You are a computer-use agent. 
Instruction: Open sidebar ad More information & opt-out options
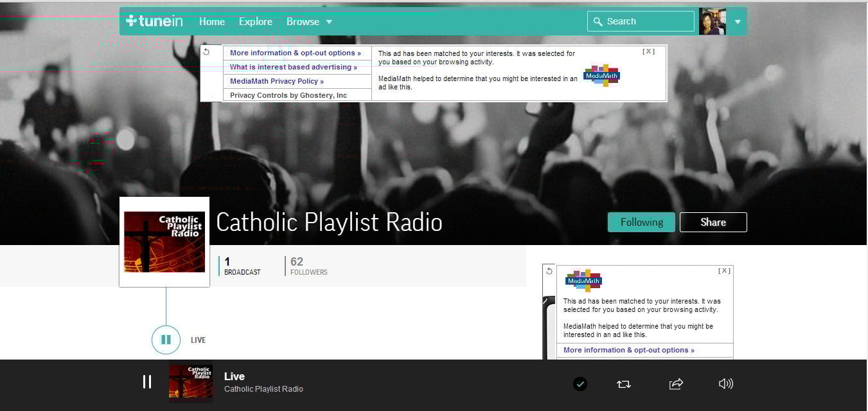tap(629, 350)
